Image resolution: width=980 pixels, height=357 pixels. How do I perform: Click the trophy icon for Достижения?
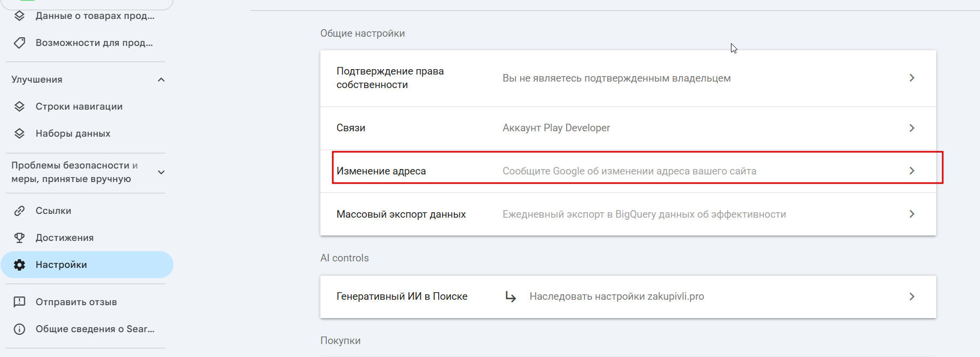point(19,238)
